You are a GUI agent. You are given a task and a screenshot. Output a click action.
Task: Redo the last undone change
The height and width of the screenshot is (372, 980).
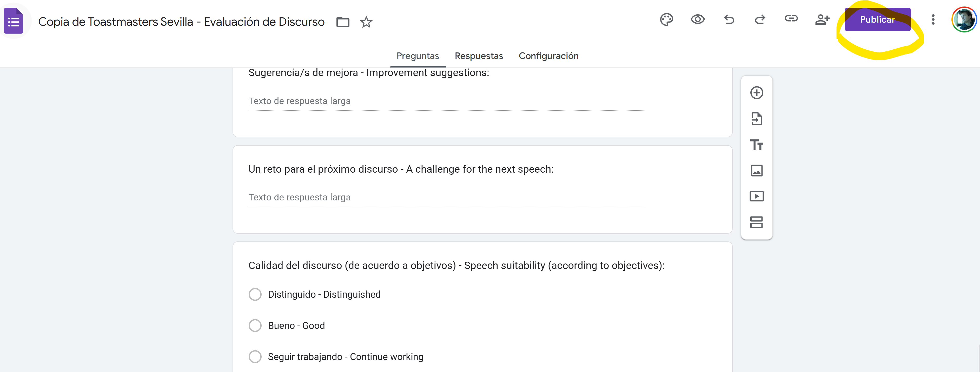point(760,19)
